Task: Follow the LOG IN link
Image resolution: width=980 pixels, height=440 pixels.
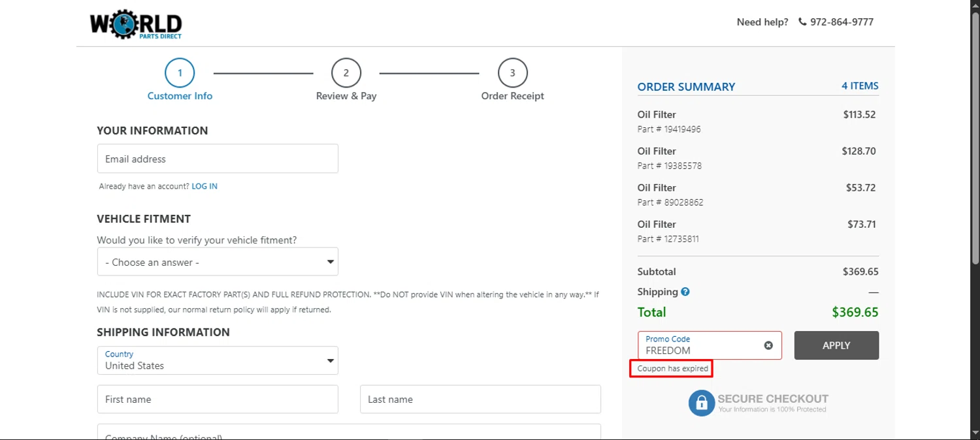Action: 204,186
